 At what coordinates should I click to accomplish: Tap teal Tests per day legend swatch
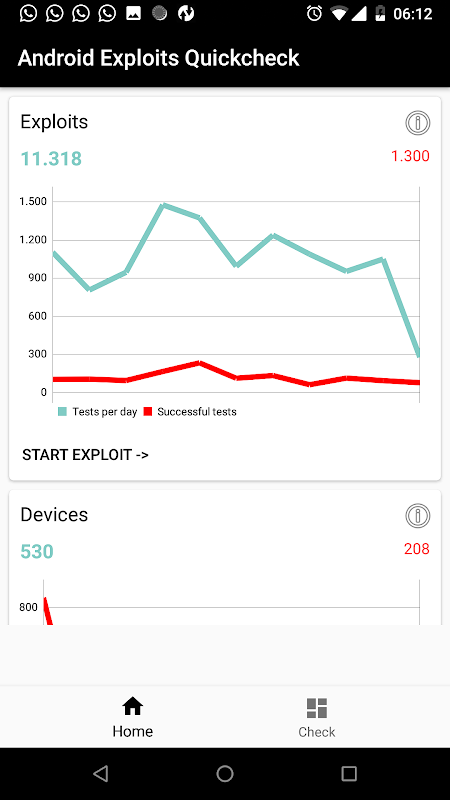62,412
